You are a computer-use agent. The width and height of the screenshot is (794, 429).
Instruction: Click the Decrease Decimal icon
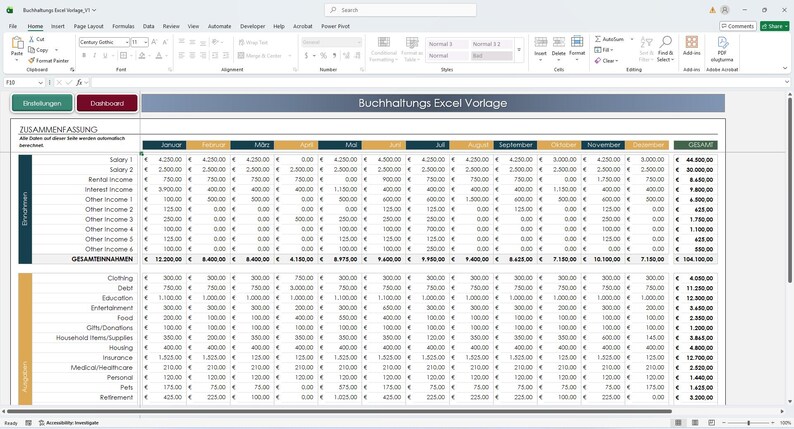(358, 55)
